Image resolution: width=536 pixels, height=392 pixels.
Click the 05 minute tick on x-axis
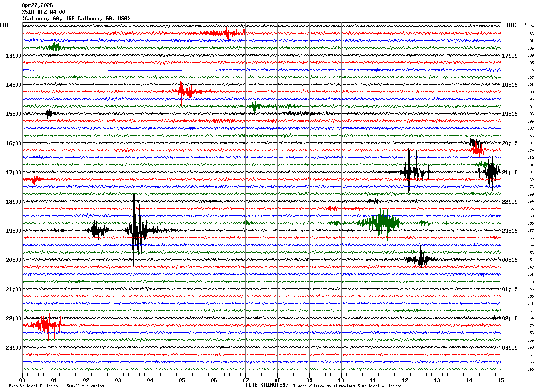[x=182, y=380]
